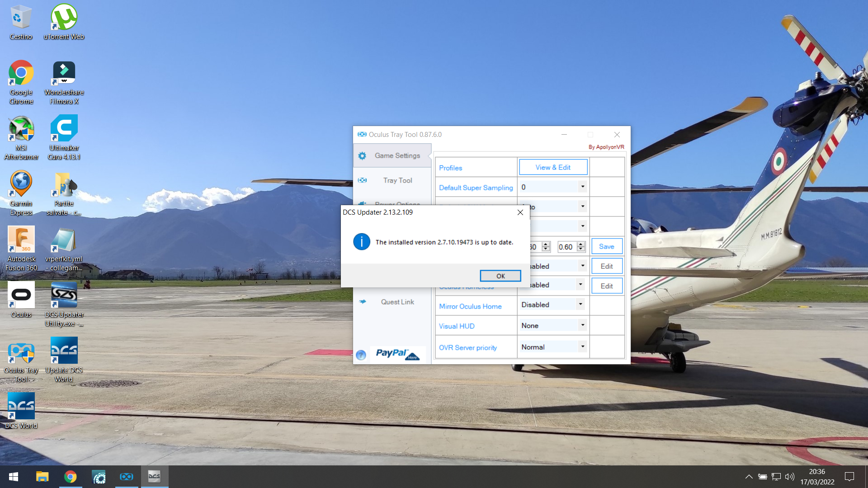Screen dimensions: 868x488
Task: Select Update DCS World shortcut
Action: [x=64, y=360]
